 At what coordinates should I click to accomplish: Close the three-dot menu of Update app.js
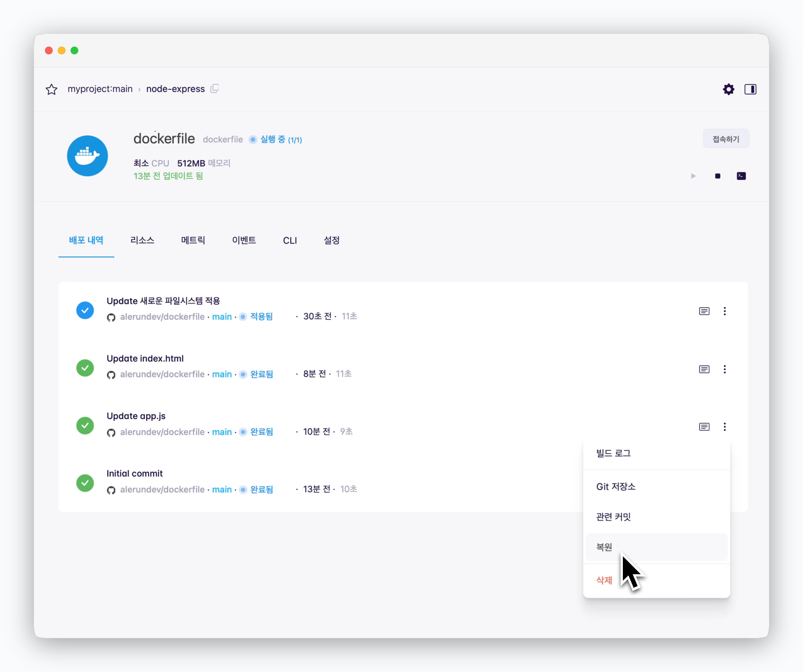[724, 427]
